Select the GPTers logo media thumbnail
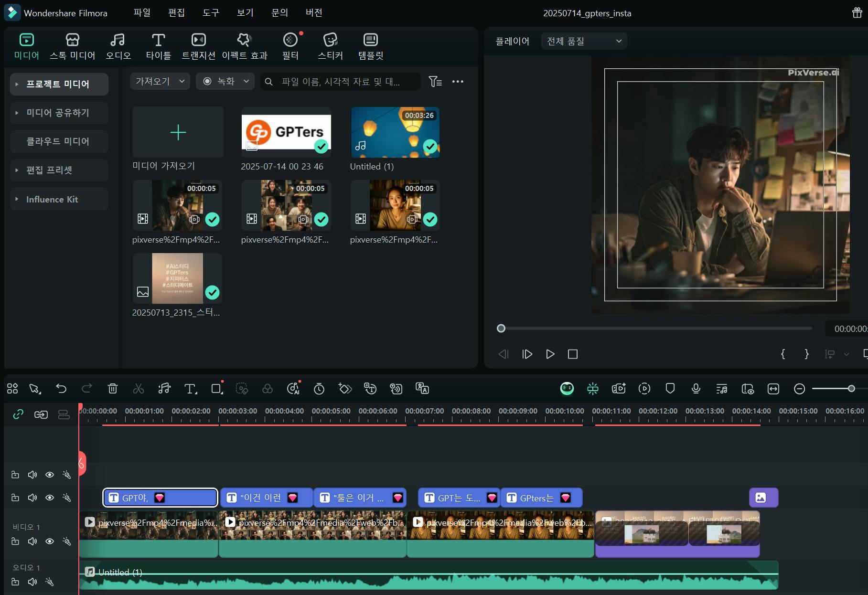The width and height of the screenshot is (868, 595). tap(286, 132)
